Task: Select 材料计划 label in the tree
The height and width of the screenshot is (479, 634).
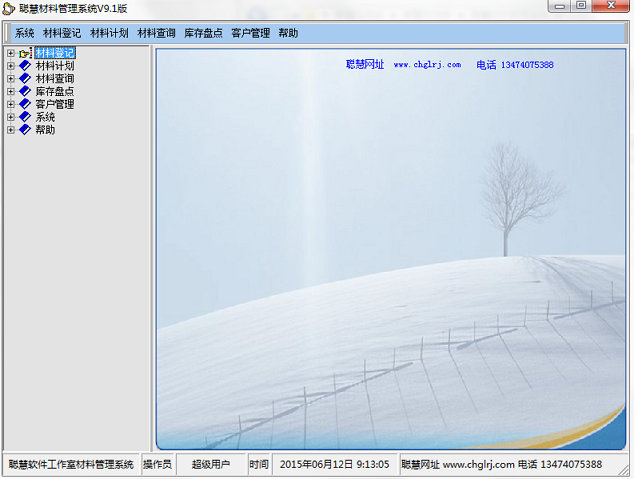Action: click(55, 66)
